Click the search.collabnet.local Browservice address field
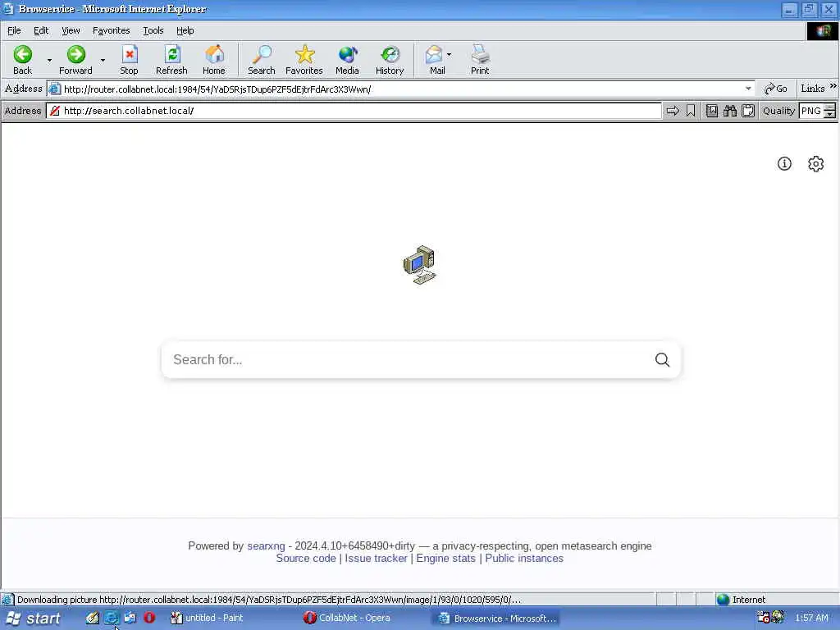Viewport: 840px width, 630px height. coord(354,111)
